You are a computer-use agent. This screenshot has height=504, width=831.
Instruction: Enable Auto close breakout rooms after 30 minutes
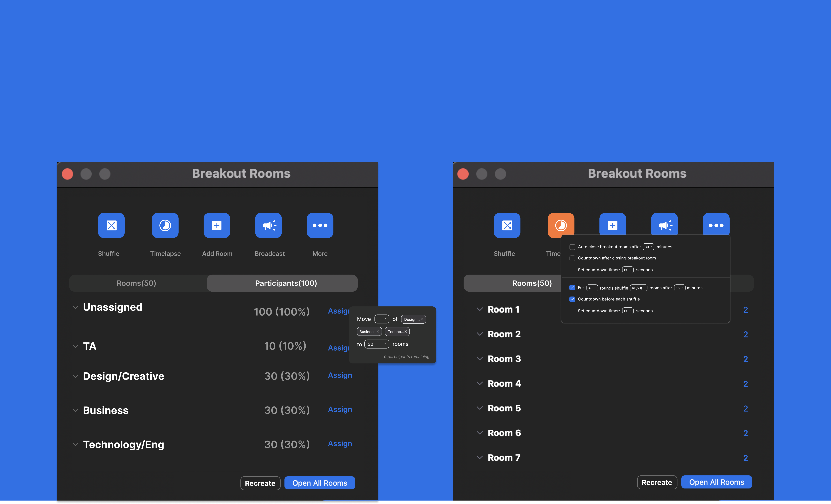[x=572, y=247]
